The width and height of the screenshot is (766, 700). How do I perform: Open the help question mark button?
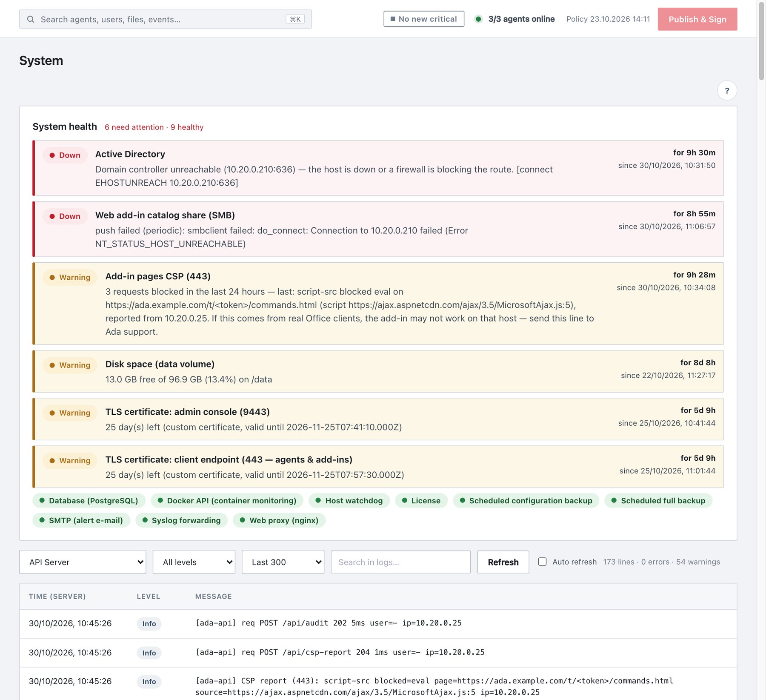tap(727, 90)
